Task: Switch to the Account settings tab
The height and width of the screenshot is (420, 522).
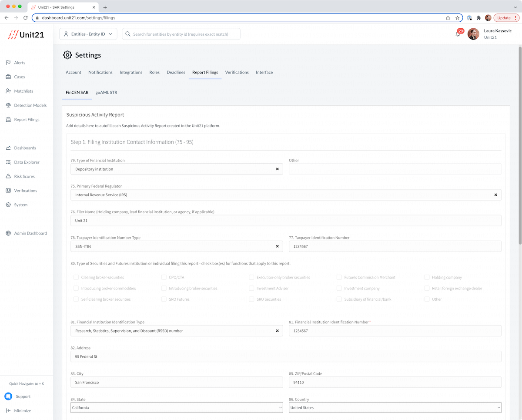Action: 74,72
